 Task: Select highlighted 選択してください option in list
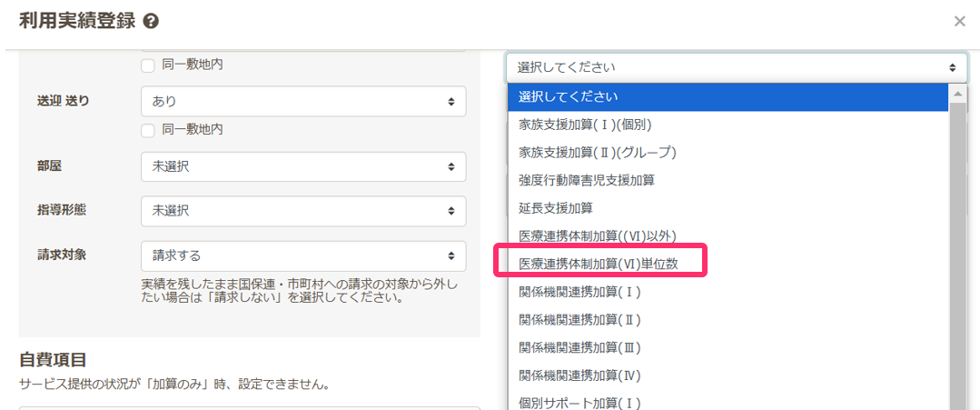[x=727, y=96]
